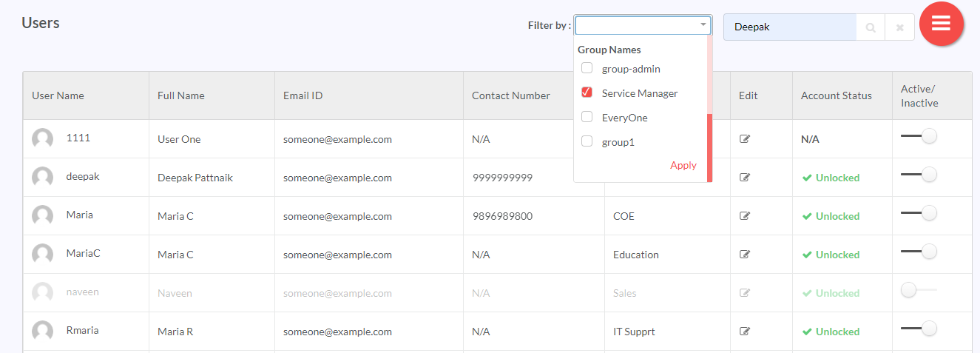The height and width of the screenshot is (353, 980).
Task: Toggle active switch for user deepak
Action: [919, 175]
